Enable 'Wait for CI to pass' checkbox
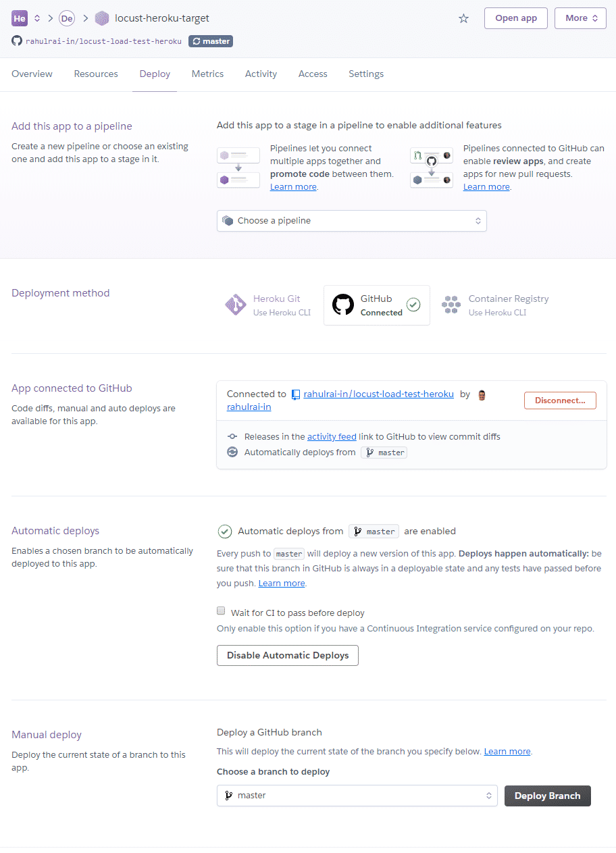Screen dimensions: 616x853 221,611
